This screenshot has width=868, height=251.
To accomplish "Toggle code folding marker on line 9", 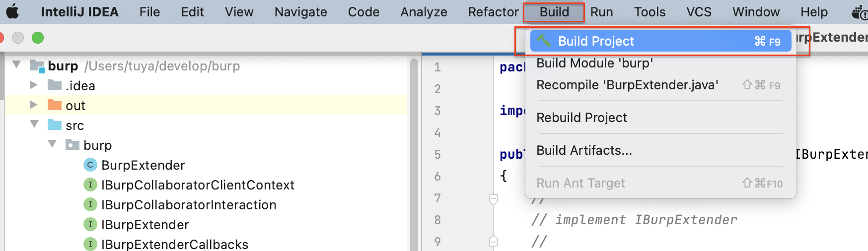I will (x=493, y=242).
